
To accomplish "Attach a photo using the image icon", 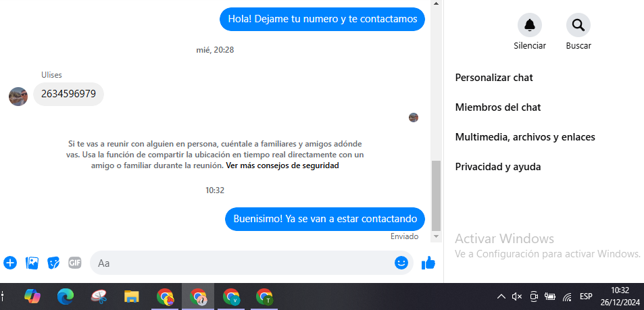I will (32, 263).
